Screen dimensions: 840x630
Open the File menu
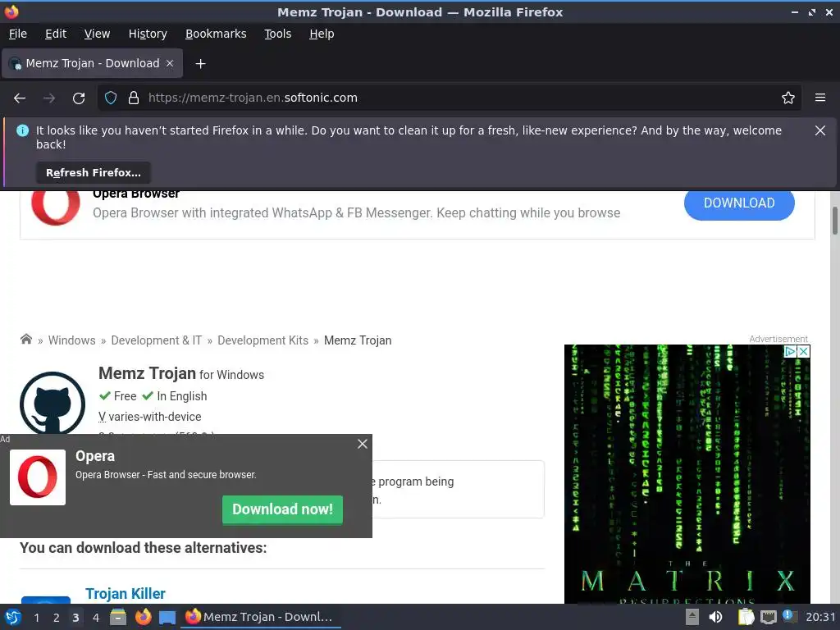[18, 34]
